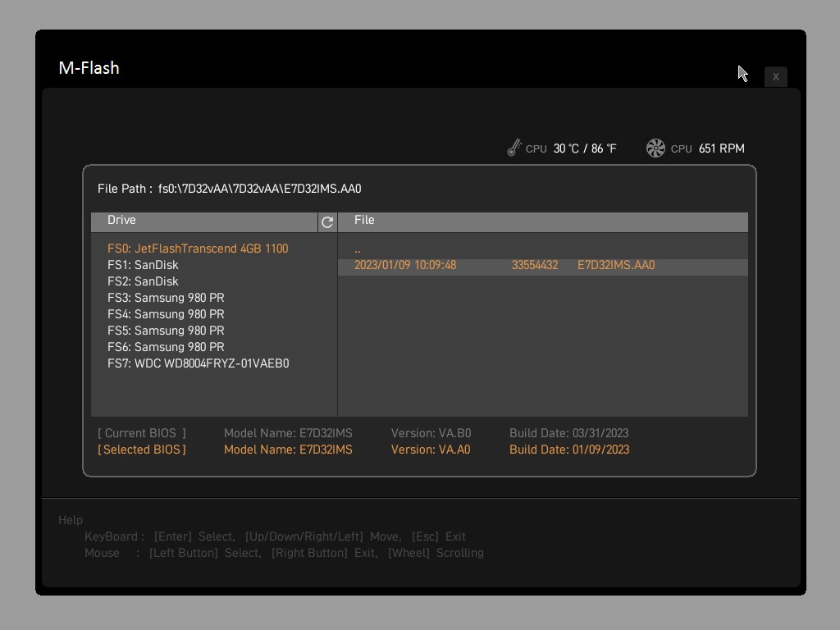Viewport: 840px width, 630px height.
Task: Click the Selected BIOS label
Action: click(x=142, y=450)
